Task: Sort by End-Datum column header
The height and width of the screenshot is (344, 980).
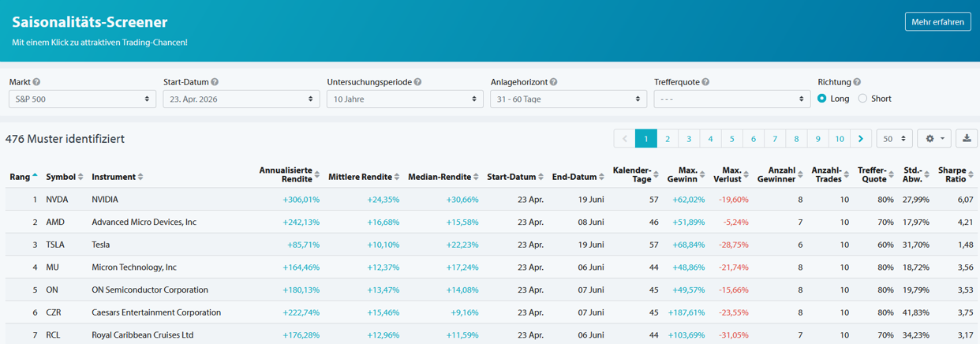Action: 578,177
